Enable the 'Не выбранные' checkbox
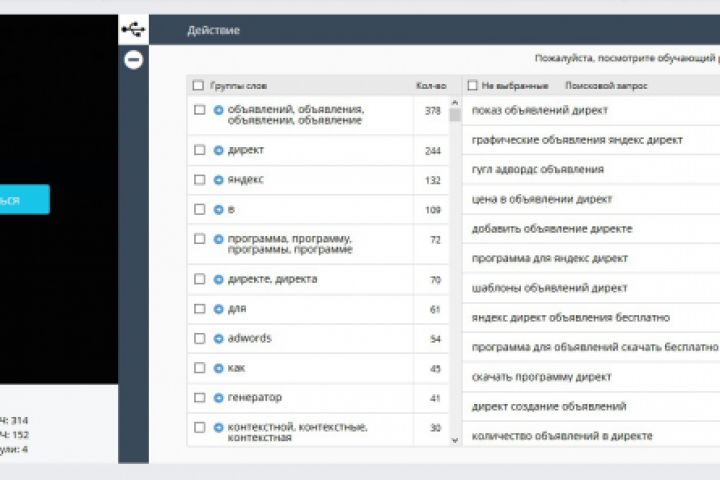Viewport: 720px width, 480px height. point(471,86)
